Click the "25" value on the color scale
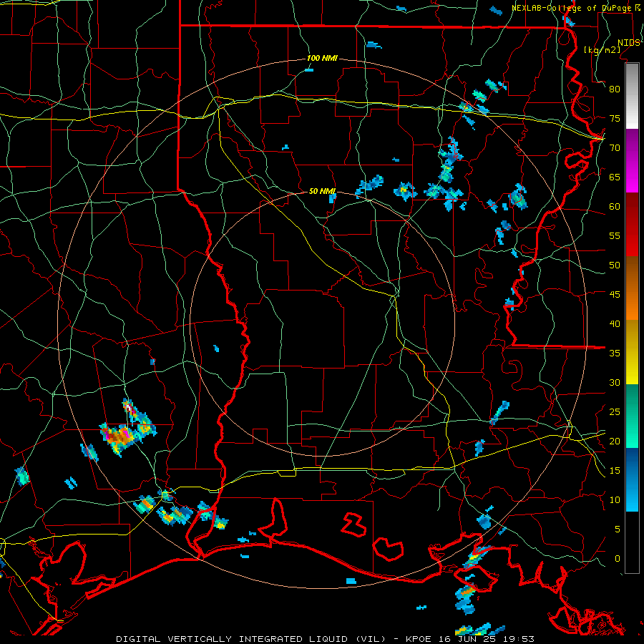644x644 pixels. click(x=615, y=412)
